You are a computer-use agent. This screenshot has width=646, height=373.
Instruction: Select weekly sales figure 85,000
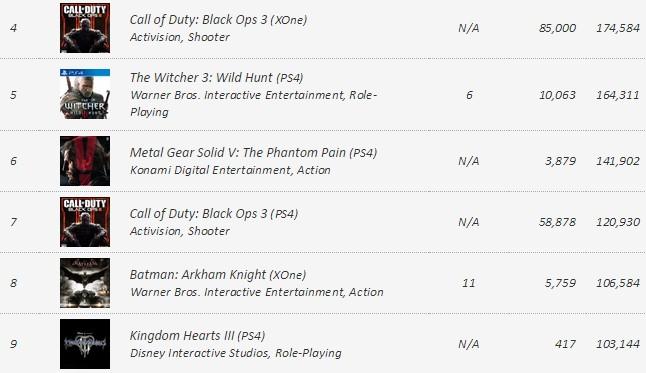click(557, 28)
